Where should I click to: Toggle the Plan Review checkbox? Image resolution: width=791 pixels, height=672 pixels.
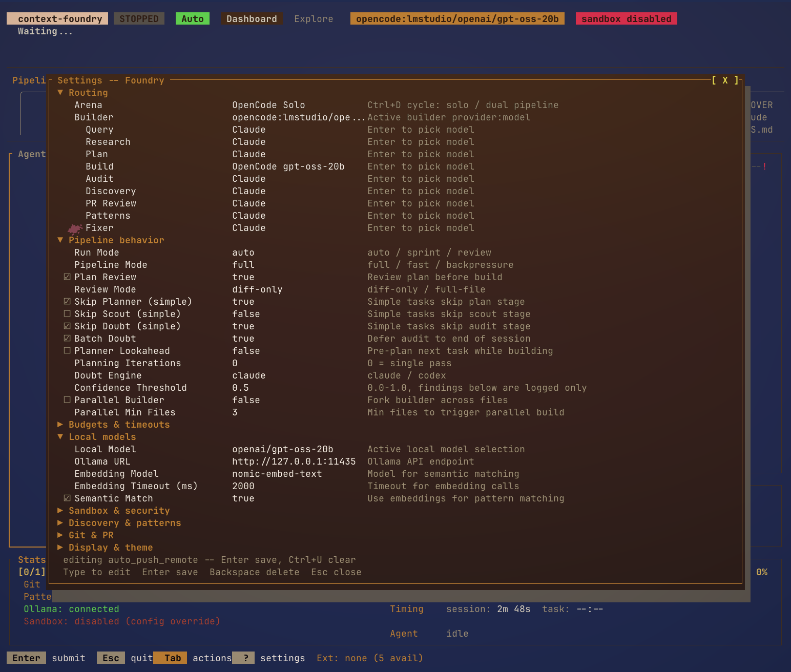pyautogui.click(x=67, y=277)
